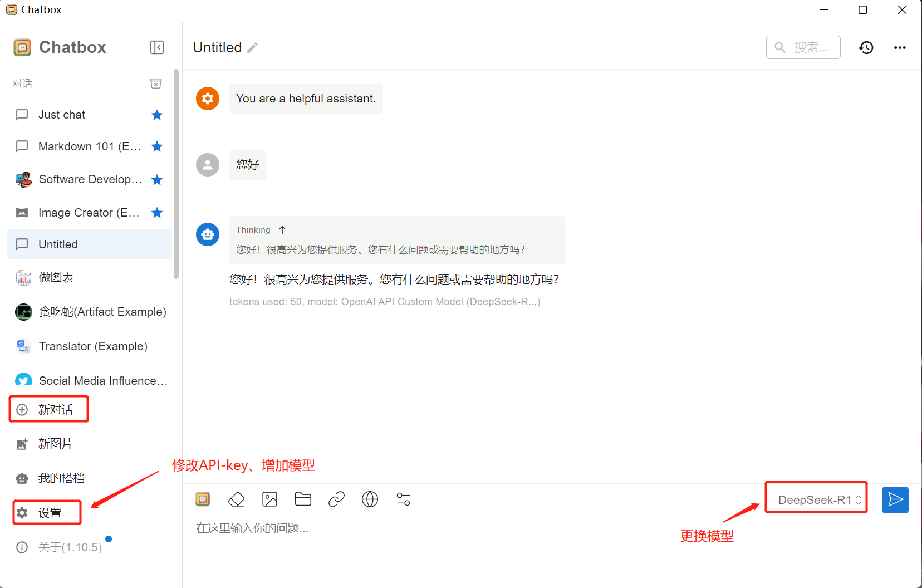Collapse the sidebar with panel icon

[x=157, y=47]
